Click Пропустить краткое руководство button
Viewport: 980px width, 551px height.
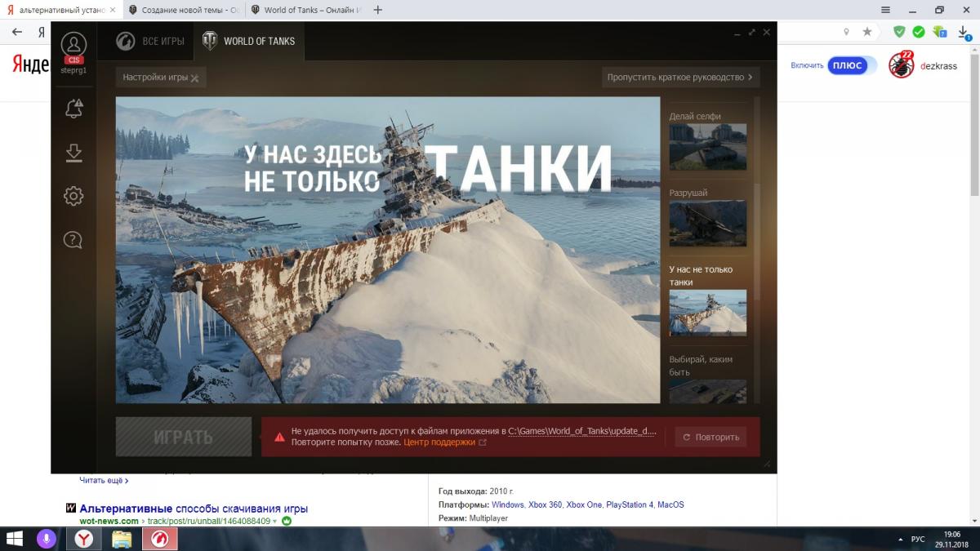point(681,78)
